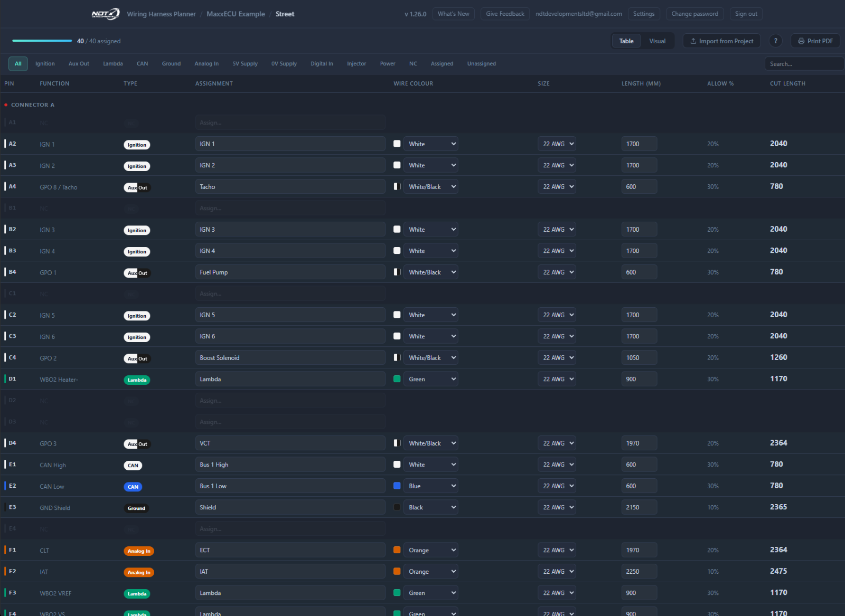Open size dropdown for Boost Solenoid
Image resolution: width=845 pixels, height=616 pixels.
click(x=557, y=357)
